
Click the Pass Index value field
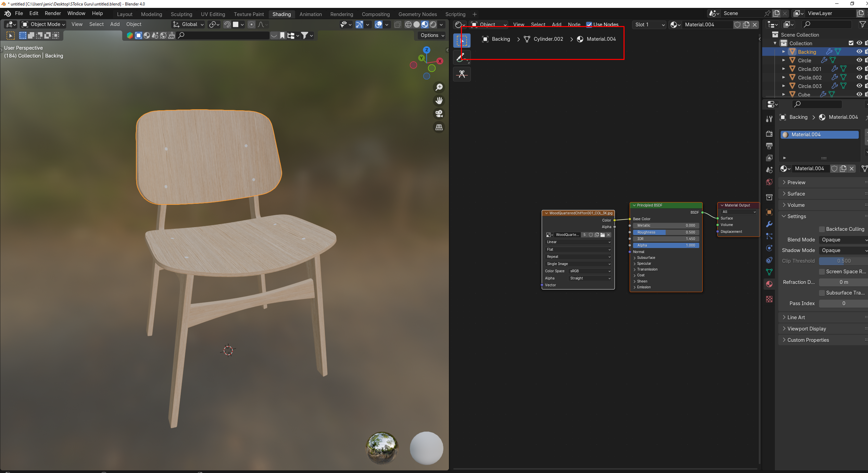tap(843, 303)
